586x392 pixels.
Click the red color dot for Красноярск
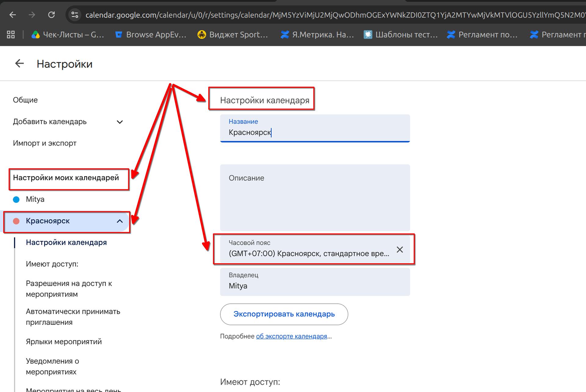16,221
